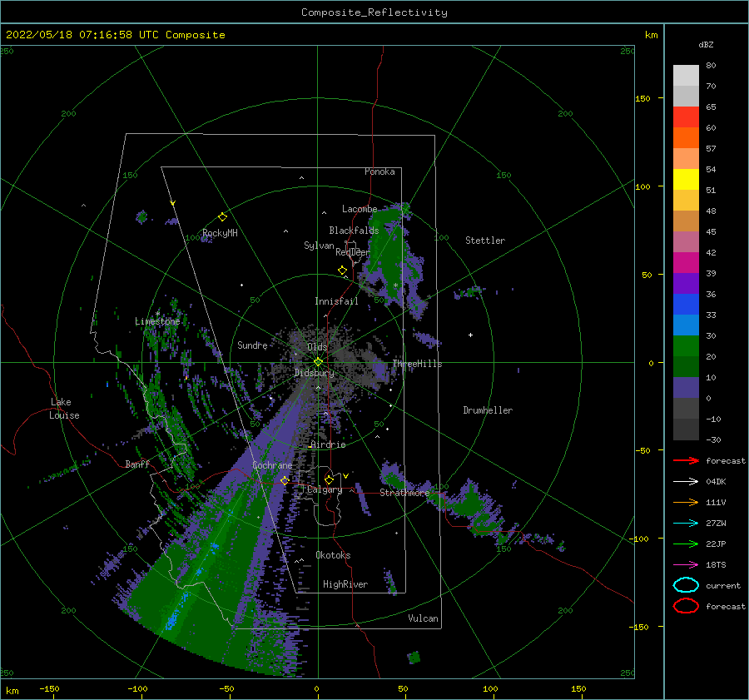The image size is (749, 700).
Task: Click the red forecast ellipse icon
Action: click(686, 606)
